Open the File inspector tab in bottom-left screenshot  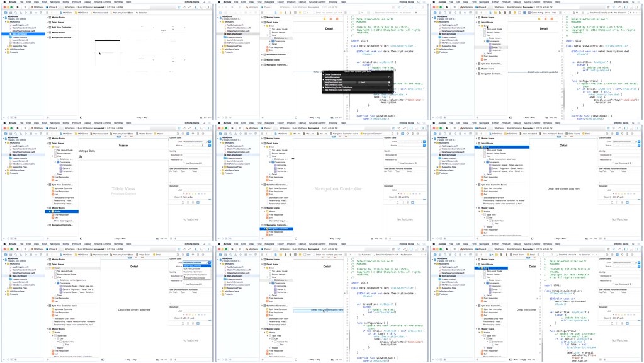tap(178, 255)
